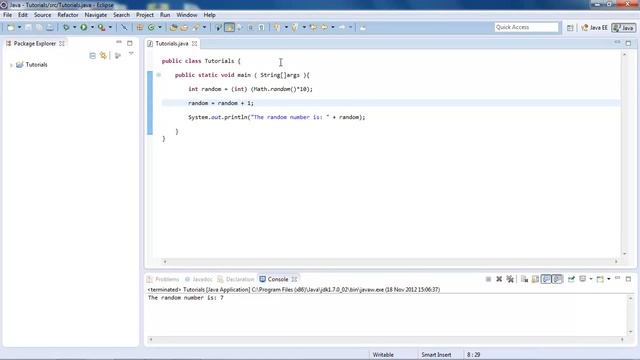Click editor horizontal scrollbar right arrow
The height and width of the screenshot is (360, 640).
coord(616,261)
